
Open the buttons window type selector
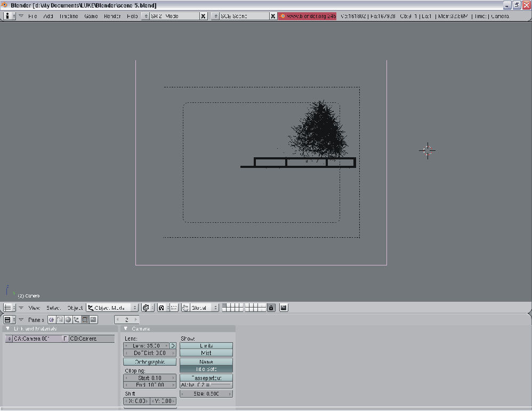click(10, 320)
